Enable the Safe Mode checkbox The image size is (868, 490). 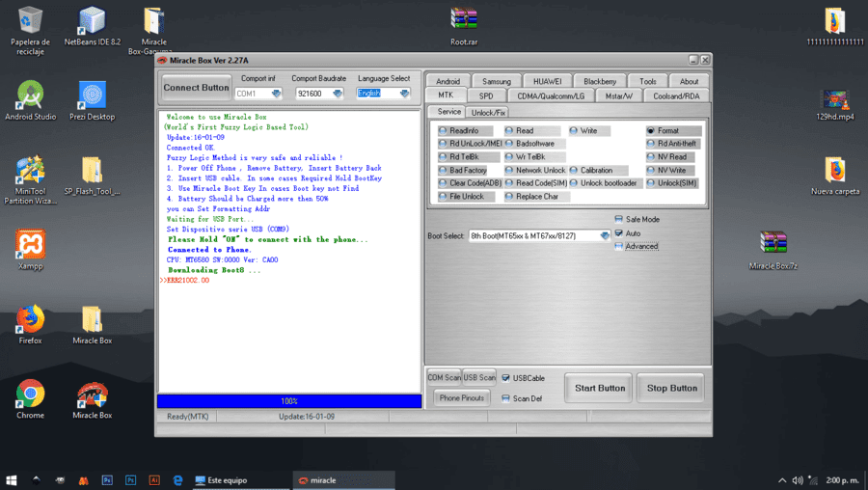click(x=619, y=219)
